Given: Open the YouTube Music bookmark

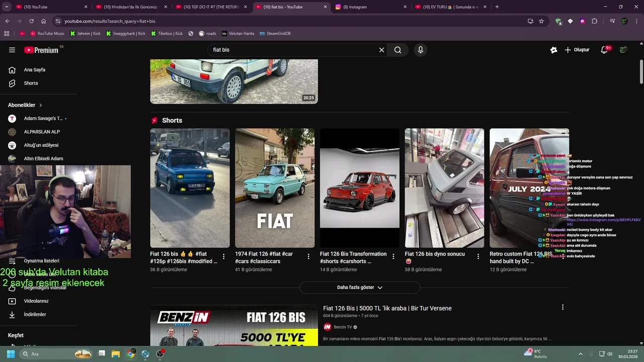Looking at the screenshot, I should 47,34.
